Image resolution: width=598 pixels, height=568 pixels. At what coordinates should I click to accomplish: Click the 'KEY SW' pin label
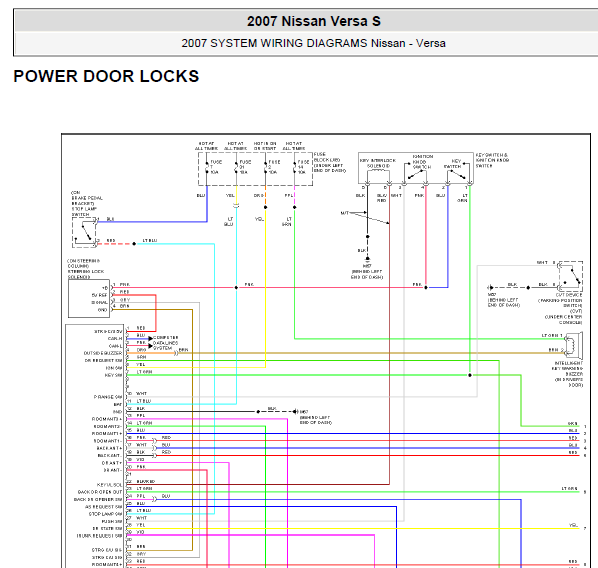[113, 375]
